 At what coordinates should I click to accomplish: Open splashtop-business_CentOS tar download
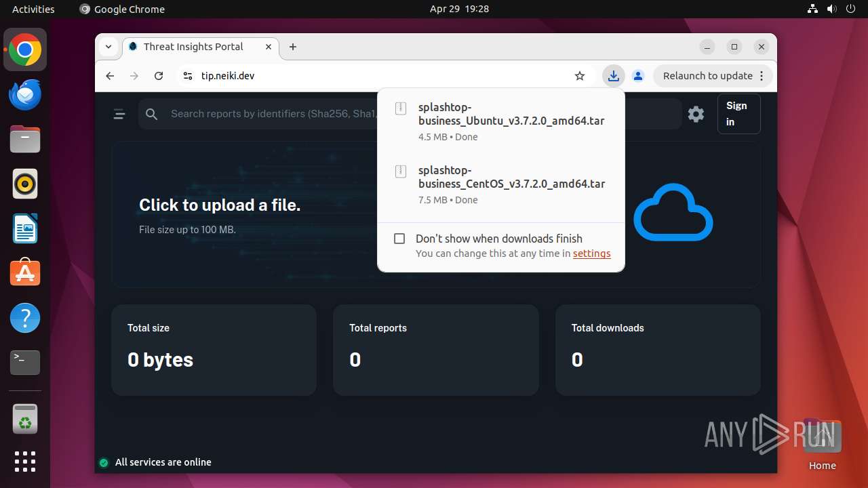coord(500,184)
